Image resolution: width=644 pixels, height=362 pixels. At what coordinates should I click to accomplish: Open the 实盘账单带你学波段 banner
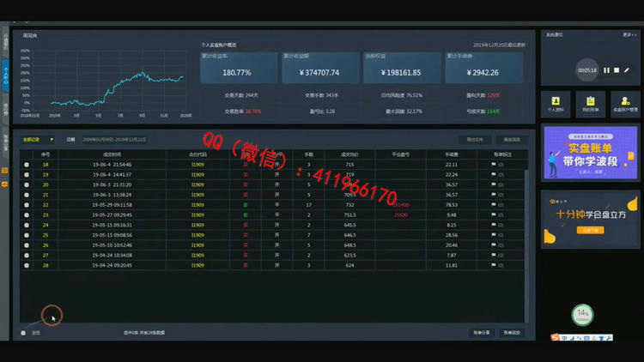click(590, 153)
